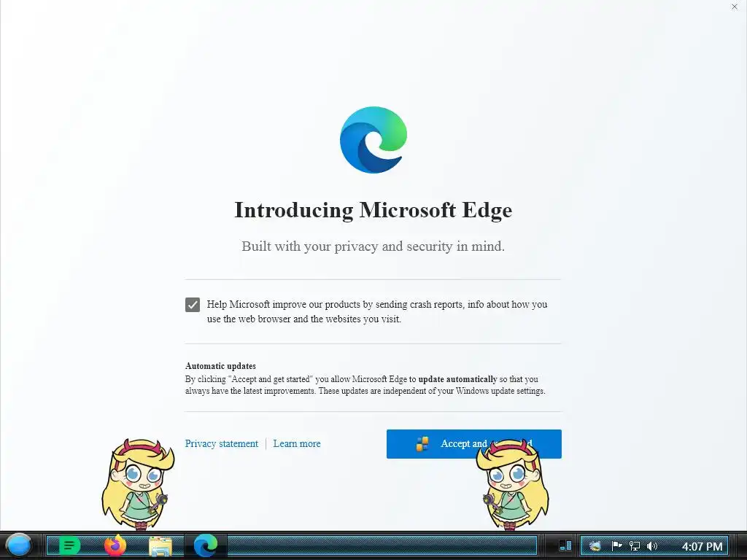Close the Microsoft Edge intro window
Viewport: 747px width, 560px height.
(734, 7)
